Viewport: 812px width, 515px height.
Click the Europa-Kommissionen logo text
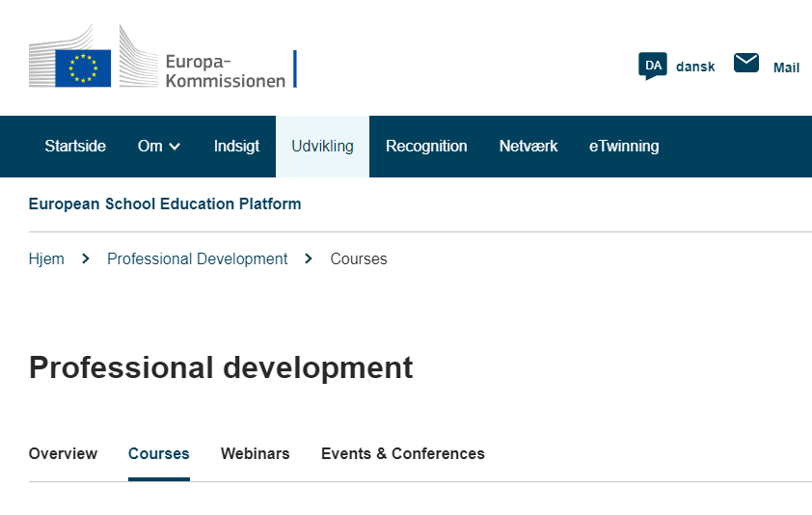(226, 71)
